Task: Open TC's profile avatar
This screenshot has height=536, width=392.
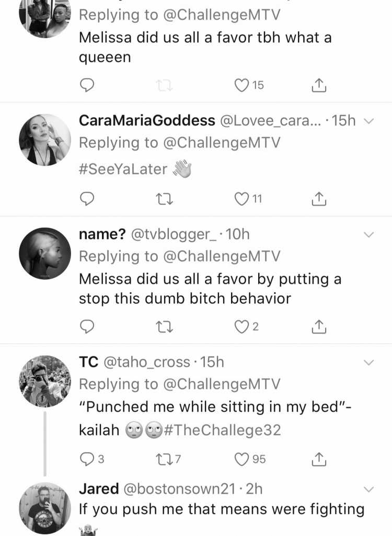Action: (45, 381)
